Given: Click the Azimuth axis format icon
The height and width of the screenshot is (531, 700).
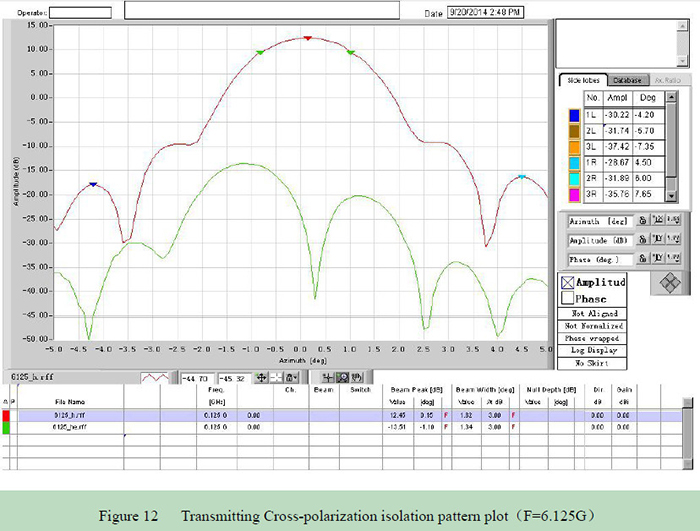Looking at the screenshot, I should point(673,220).
